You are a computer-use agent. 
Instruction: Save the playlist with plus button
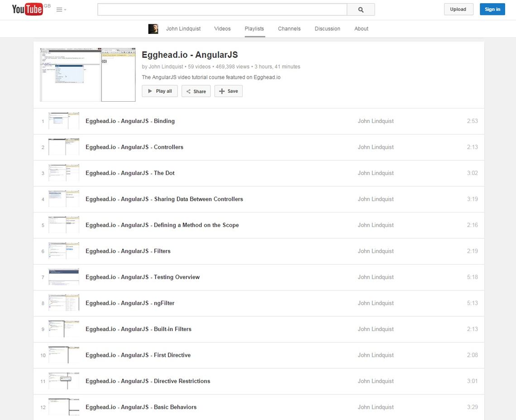click(x=229, y=91)
